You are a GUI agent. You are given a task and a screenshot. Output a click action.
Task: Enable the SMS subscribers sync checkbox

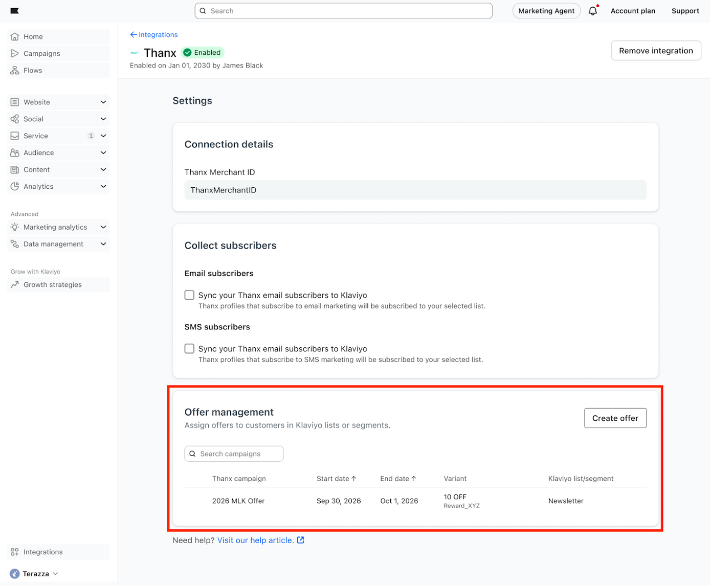(x=190, y=349)
